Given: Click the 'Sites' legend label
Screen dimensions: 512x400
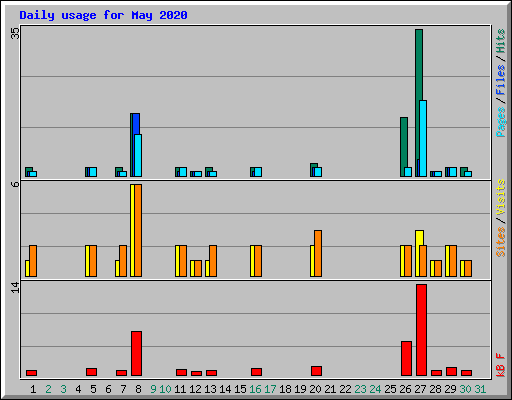Looking at the screenshot, I should [500, 242].
